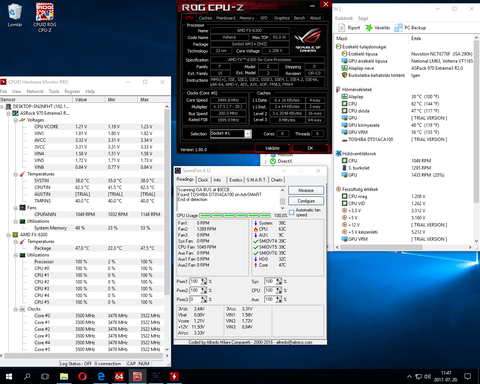
Task: Open the CPU-Z Selection Socket #1 dropdown
Action: [x=248, y=134]
